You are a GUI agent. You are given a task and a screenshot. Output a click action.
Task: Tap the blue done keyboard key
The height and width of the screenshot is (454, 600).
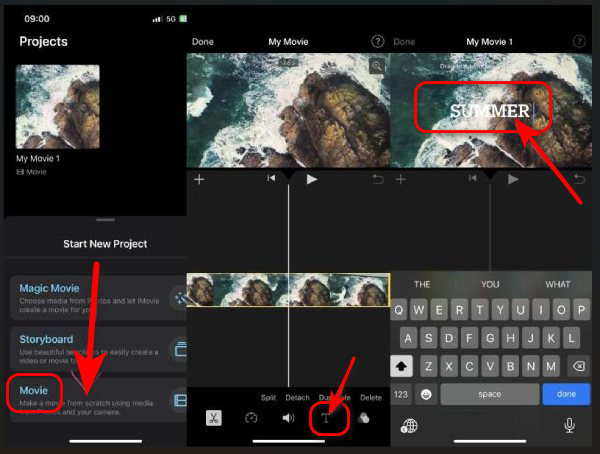click(566, 394)
